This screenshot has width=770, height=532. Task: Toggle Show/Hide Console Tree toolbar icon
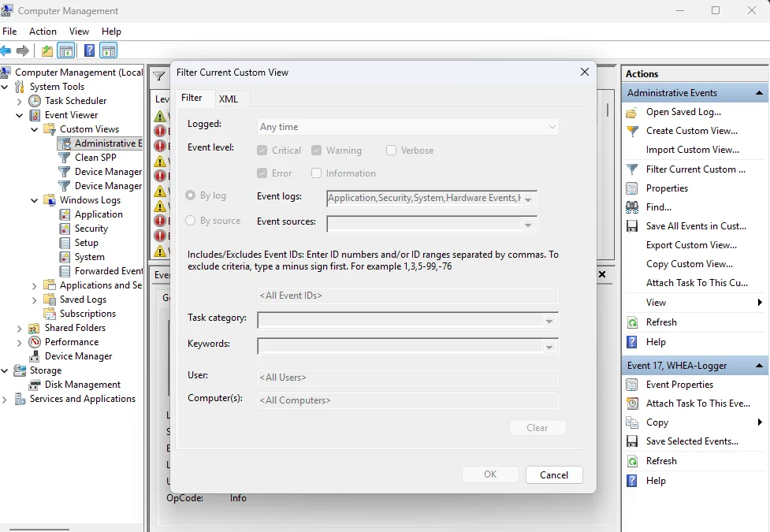click(65, 50)
